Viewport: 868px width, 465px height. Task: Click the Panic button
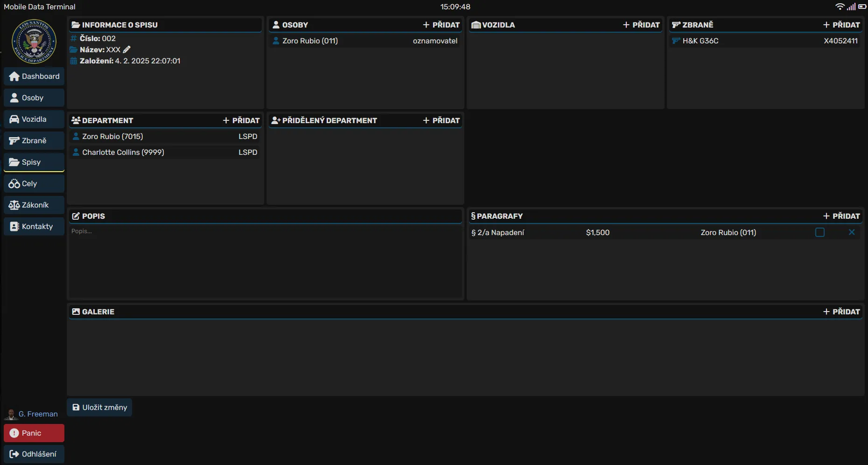[x=34, y=433]
